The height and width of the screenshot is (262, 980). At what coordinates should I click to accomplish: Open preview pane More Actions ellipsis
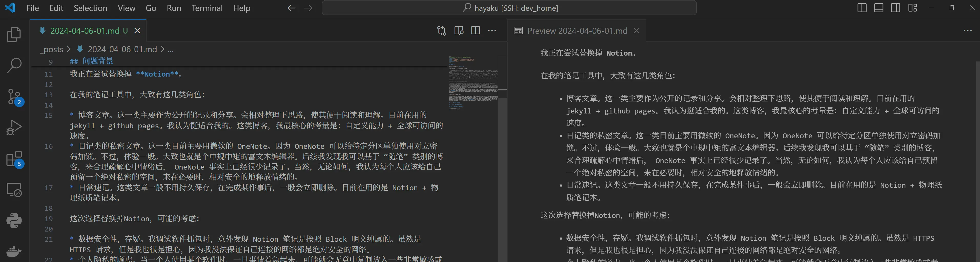click(968, 30)
